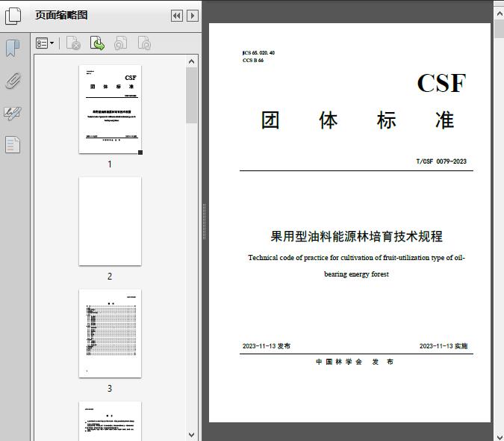Click the 'ICS 65.020.40' text
This screenshot has width=504, height=441.
tap(259, 53)
